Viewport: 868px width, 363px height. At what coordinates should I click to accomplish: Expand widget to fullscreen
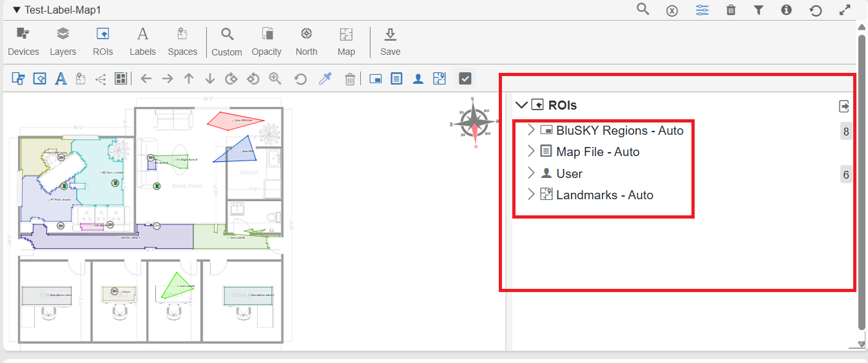[845, 10]
